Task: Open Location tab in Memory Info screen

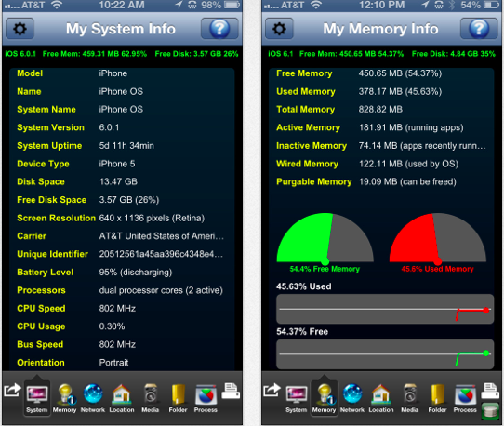Action: tap(381, 398)
